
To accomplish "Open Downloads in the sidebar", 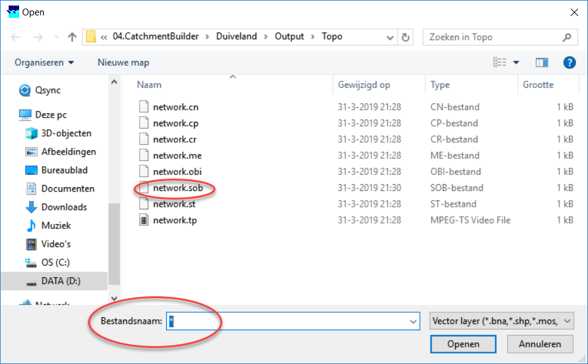I will (x=63, y=207).
